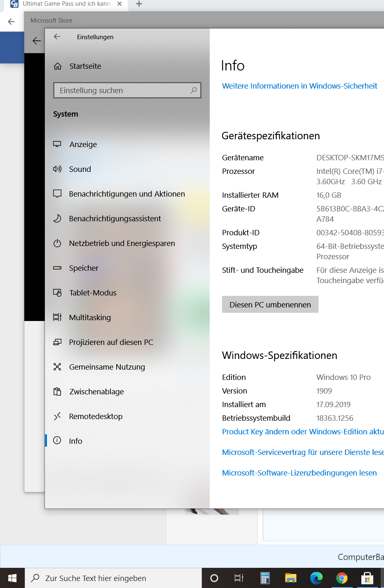Open the Startseite home icon
This screenshot has height=588, width=384.
tap(58, 66)
